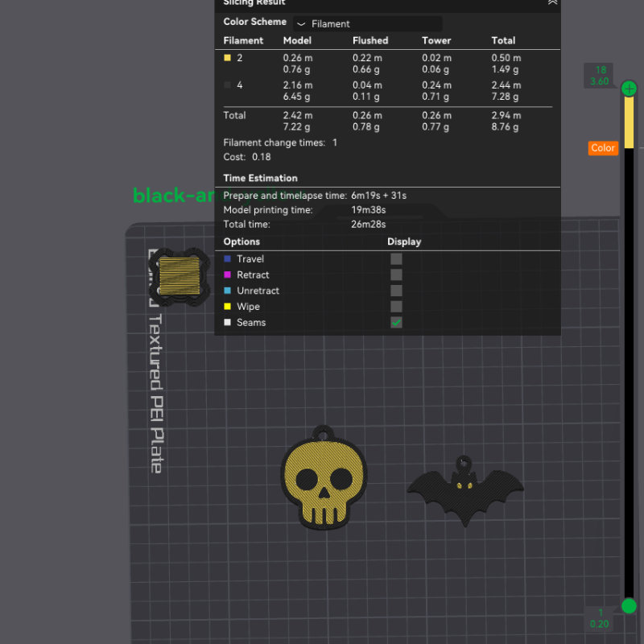Click top layer slider handle with plus
This screenshot has height=644, width=644.
[x=629, y=89]
